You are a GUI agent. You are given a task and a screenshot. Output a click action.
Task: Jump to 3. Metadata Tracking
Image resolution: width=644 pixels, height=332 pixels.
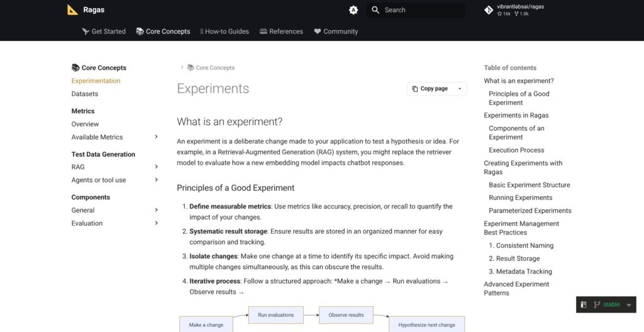(x=520, y=272)
